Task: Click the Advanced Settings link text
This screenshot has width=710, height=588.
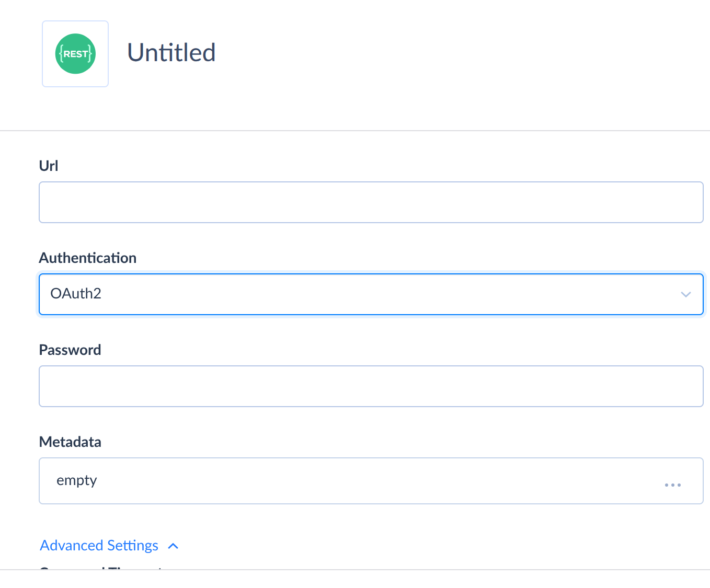Action: (99, 546)
